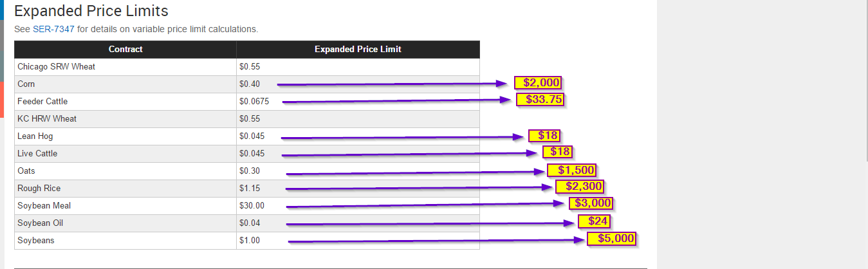Click the Rough Rice contract cell
The height and width of the screenshot is (269, 868).
point(125,189)
